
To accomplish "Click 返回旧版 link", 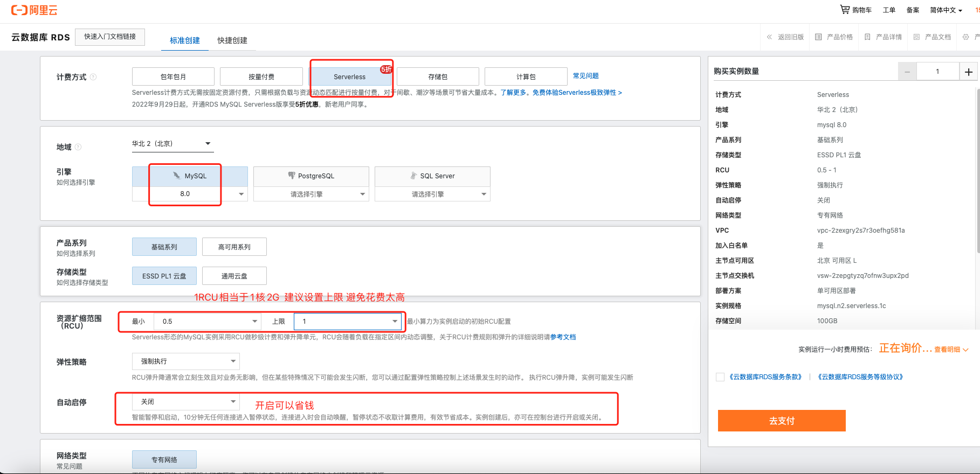I will [x=791, y=37].
